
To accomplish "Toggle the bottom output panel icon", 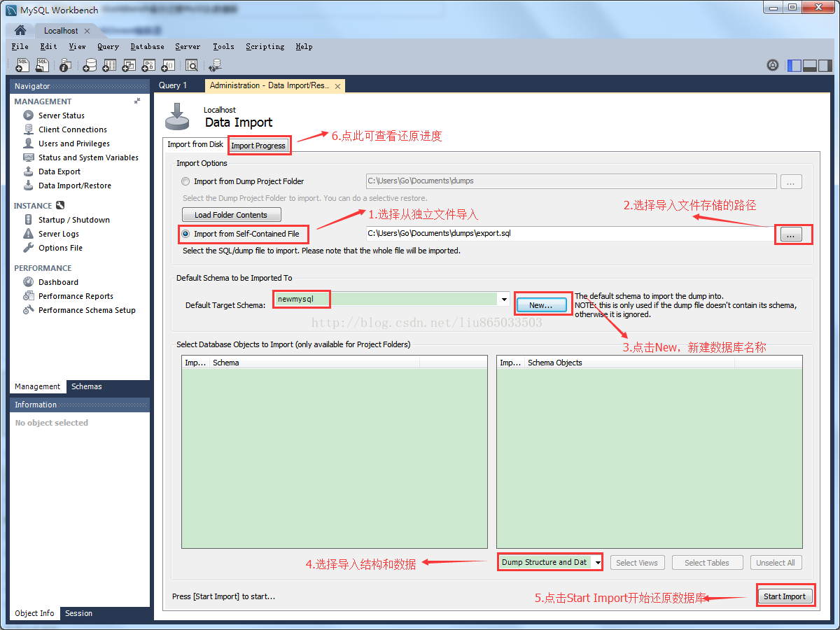I will coord(810,65).
